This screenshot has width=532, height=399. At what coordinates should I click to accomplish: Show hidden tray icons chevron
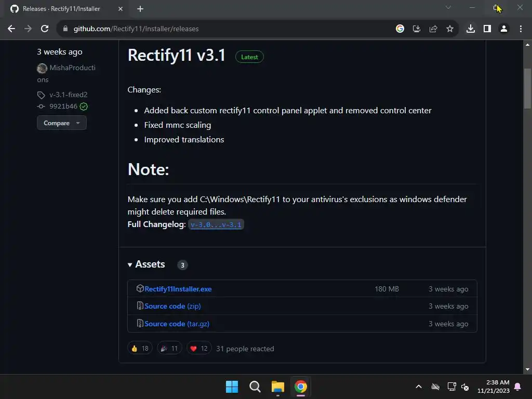(x=419, y=387)
